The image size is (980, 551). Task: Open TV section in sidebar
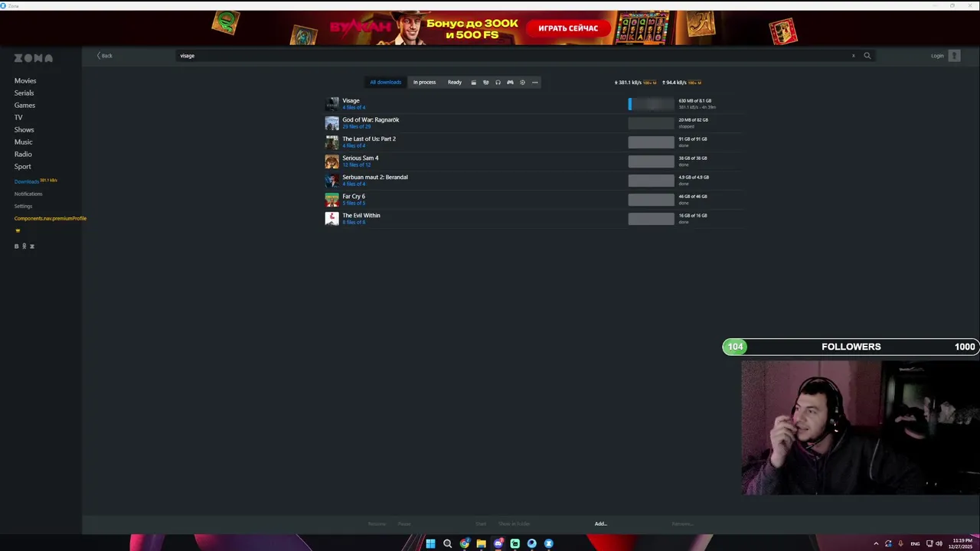pyautogui.click(x=18, y=117)
